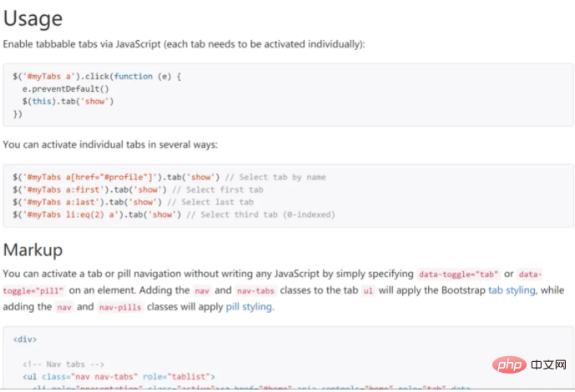The height and width of the screenshot is (392, 575).
Task: Click the e.preventDefault() code line
Action: 66,88
